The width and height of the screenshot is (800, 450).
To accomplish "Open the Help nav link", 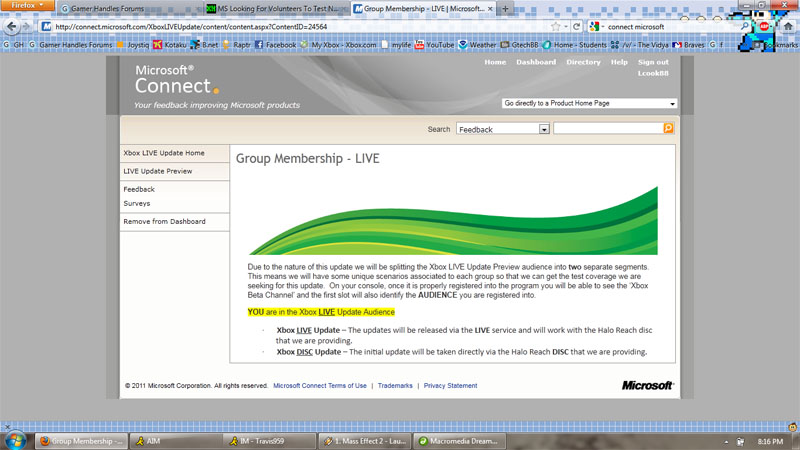I will click(619, 62).
